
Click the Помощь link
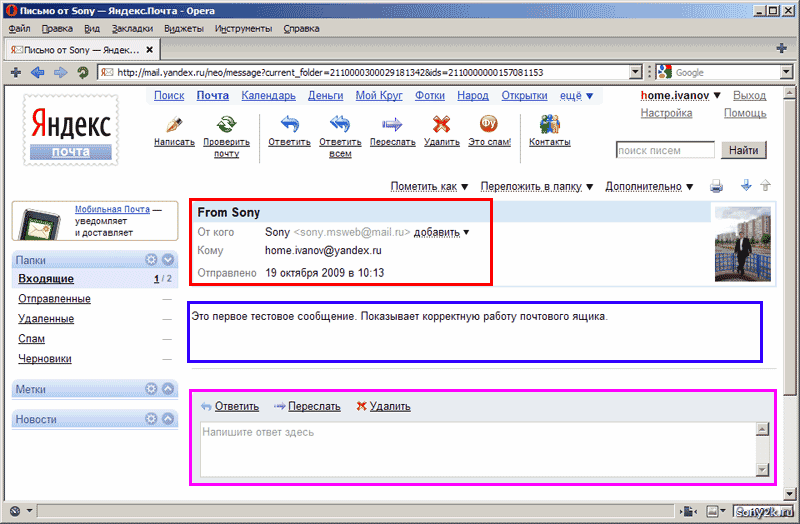[x=745, y=113]
